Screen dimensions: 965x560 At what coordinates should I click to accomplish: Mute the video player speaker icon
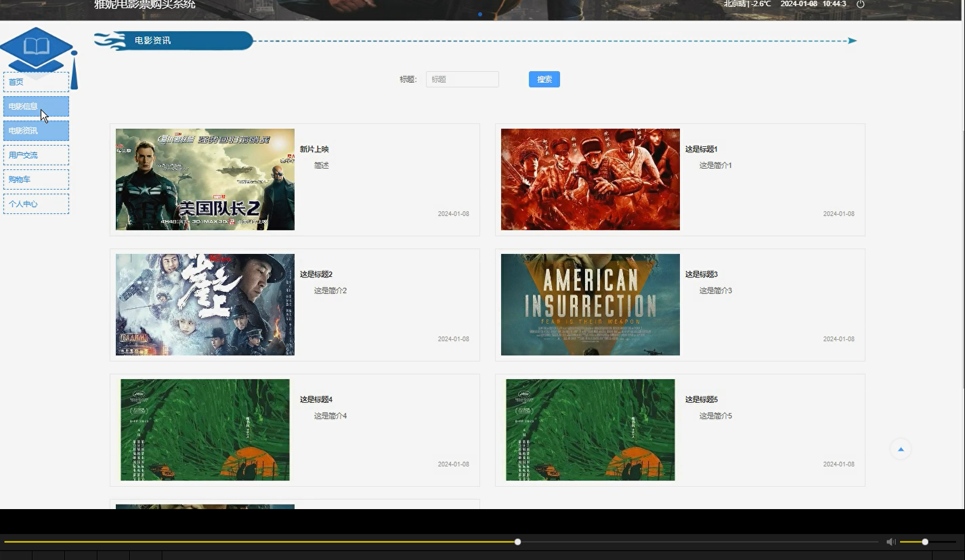(x=891, y=542)
